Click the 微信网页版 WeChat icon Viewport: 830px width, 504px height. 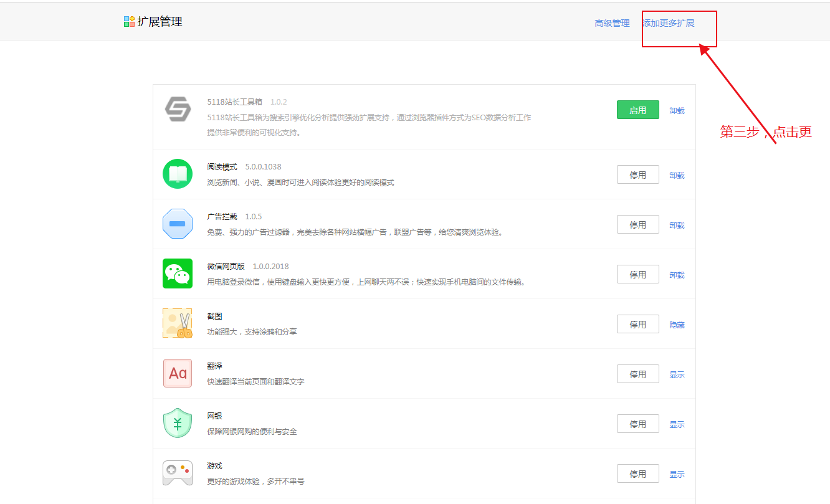(x=178, y=273)
